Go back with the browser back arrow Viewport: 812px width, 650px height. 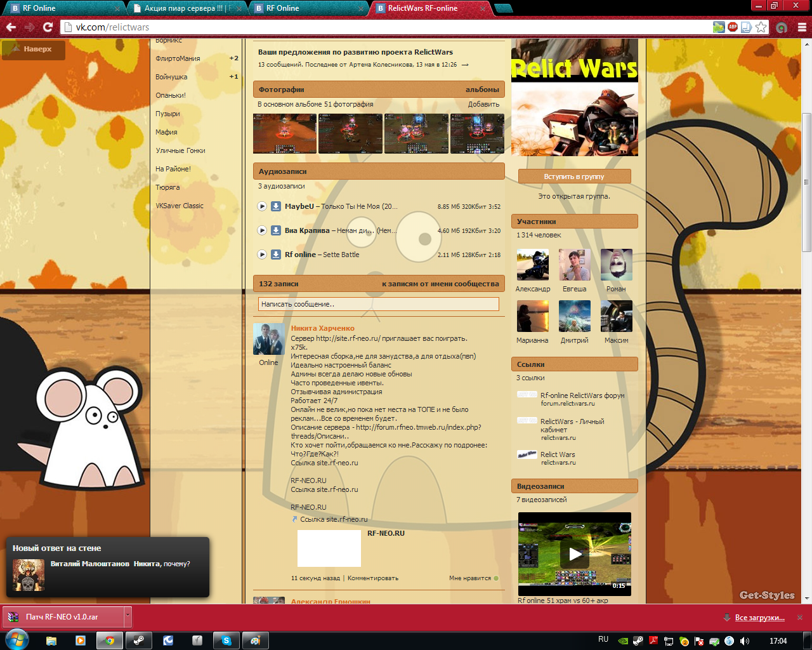(x=11, y=27)
